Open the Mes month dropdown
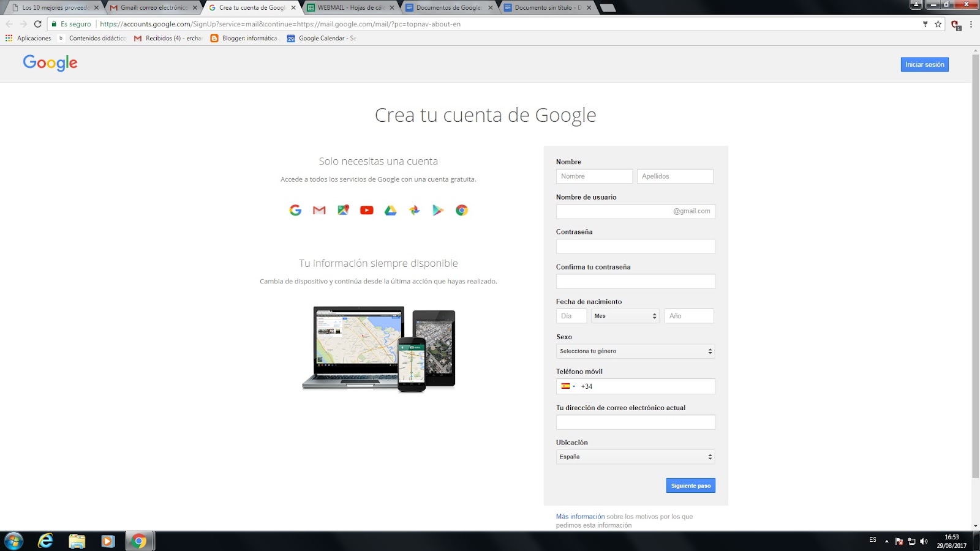 click(625, 316)
